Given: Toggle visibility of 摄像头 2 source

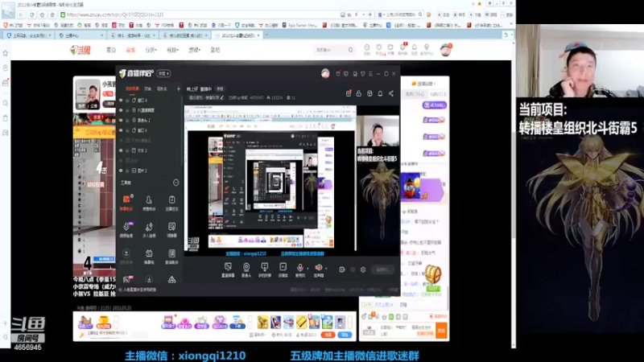Looking at the screenshot, I should pos(121,120).
